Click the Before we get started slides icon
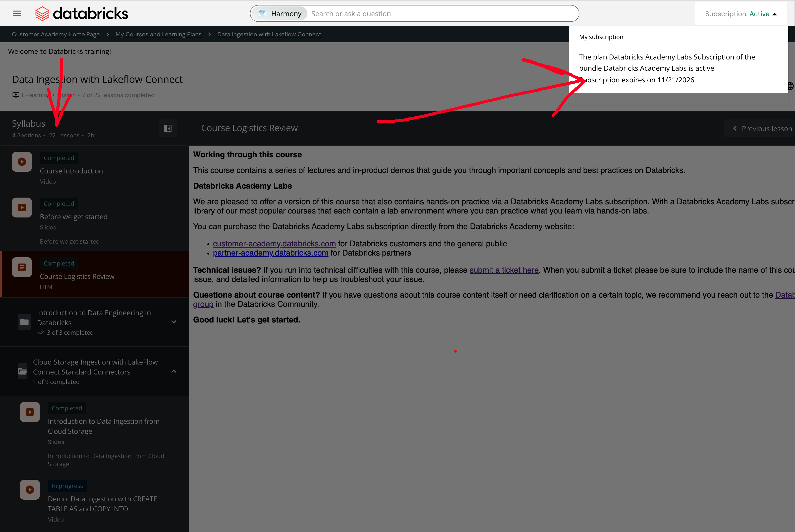 pyautogui.click(x=22, y=208)
